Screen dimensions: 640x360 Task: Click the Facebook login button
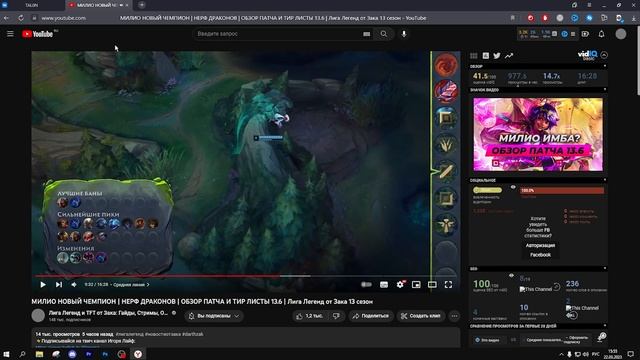pos(540,255)
